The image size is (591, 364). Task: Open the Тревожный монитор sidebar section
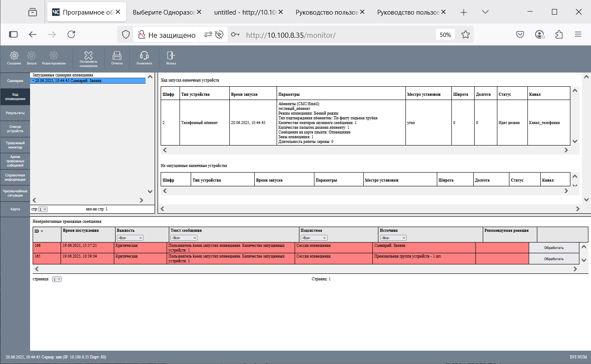coord(15,145)
